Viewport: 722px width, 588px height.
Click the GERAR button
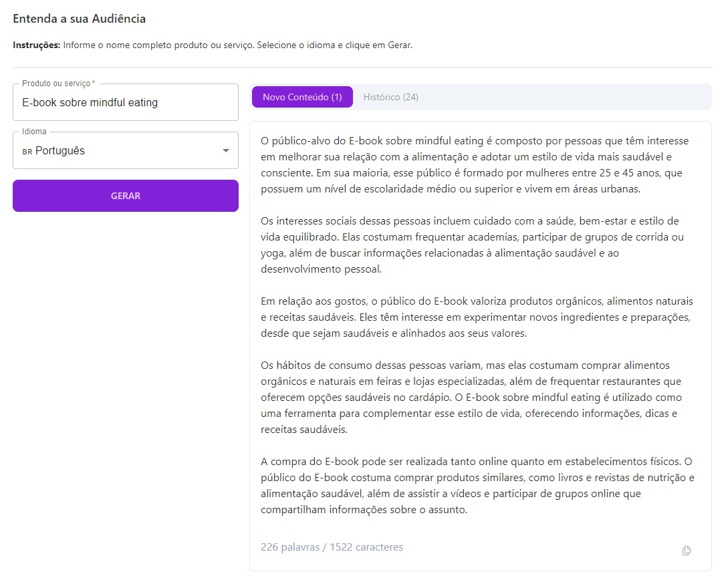(125, 196)
